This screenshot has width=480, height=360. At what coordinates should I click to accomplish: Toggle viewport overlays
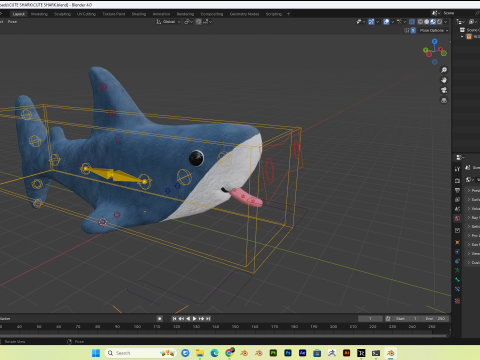tap(386, 22)
